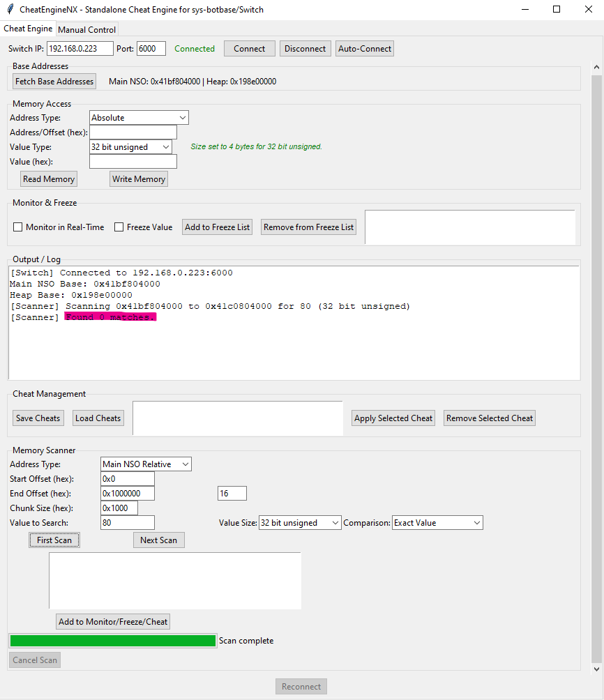Click the vertical scrollbar thumb
This screenshot has height=700, width=604.
click(x=596, y=369)
